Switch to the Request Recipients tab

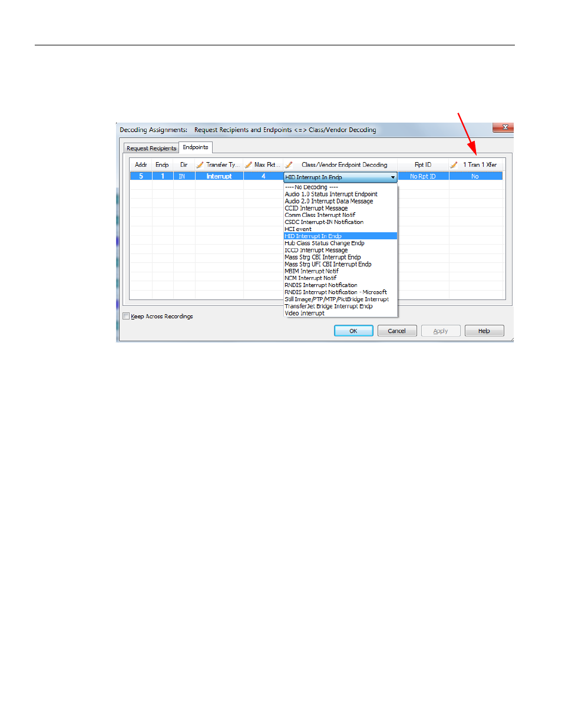pyautogui.click(x=151, y=149)
